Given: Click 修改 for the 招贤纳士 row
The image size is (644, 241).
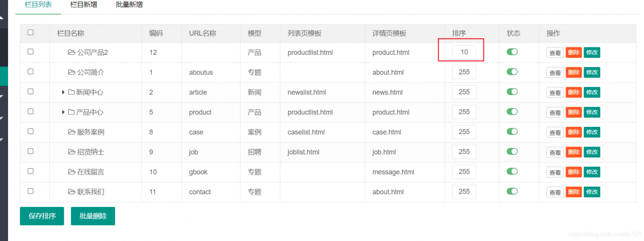Looking at the screenshot, I should (x=592, y=152).
